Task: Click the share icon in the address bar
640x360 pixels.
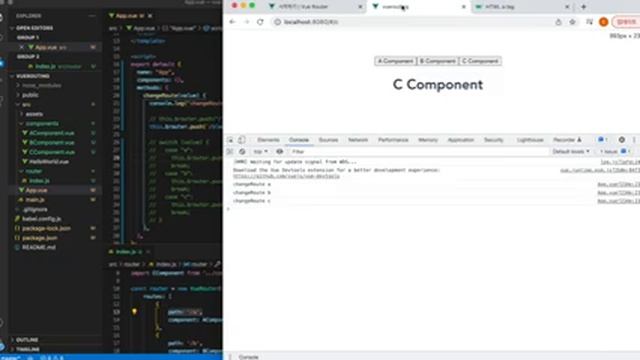Action: point(558,22)
